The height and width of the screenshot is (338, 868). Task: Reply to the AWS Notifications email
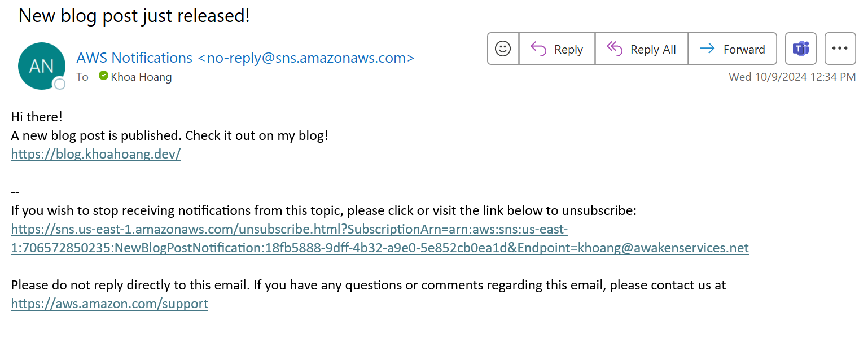point(557,49)
